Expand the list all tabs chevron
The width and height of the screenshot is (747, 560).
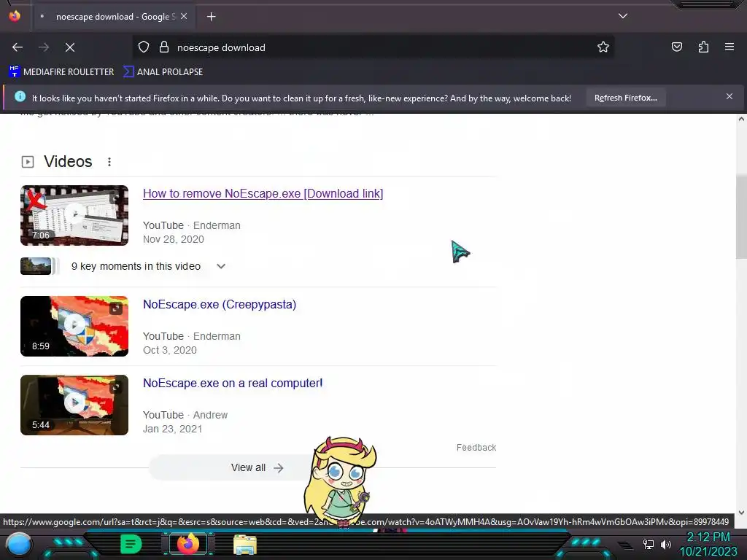click(623, 16)
